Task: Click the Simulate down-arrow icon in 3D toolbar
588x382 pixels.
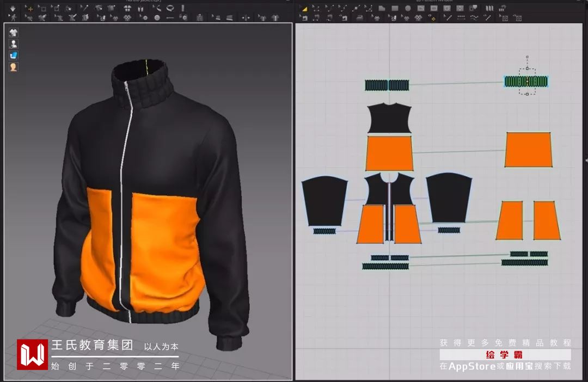Action: pos(13,8)
